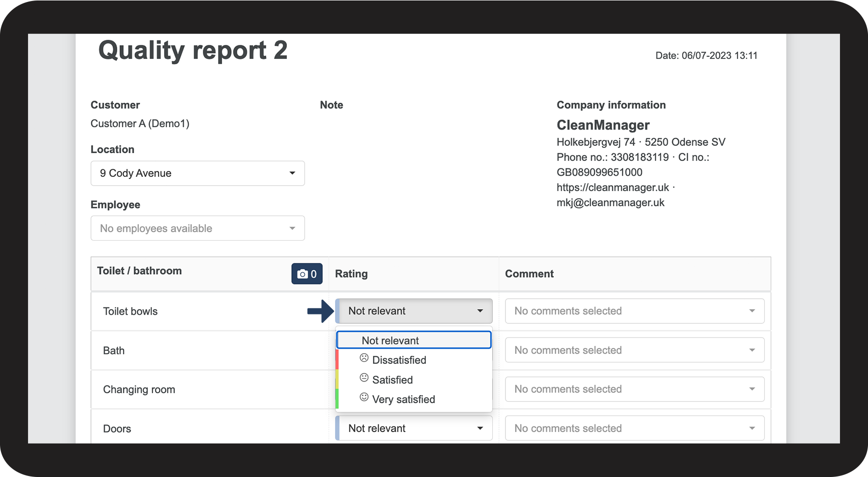
Task: Click the smiling face icon beside Very satisfied
Action: tap(364, 397)
